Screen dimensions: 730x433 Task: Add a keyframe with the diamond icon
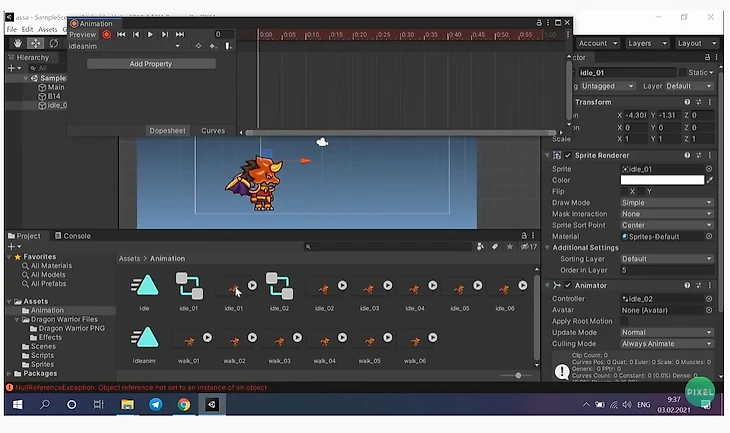click(198, 46)
